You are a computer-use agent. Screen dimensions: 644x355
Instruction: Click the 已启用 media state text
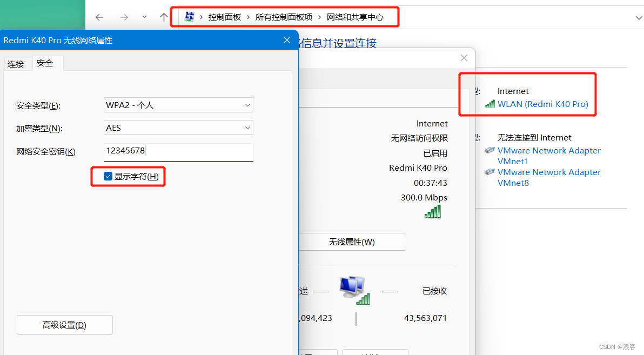435,153
